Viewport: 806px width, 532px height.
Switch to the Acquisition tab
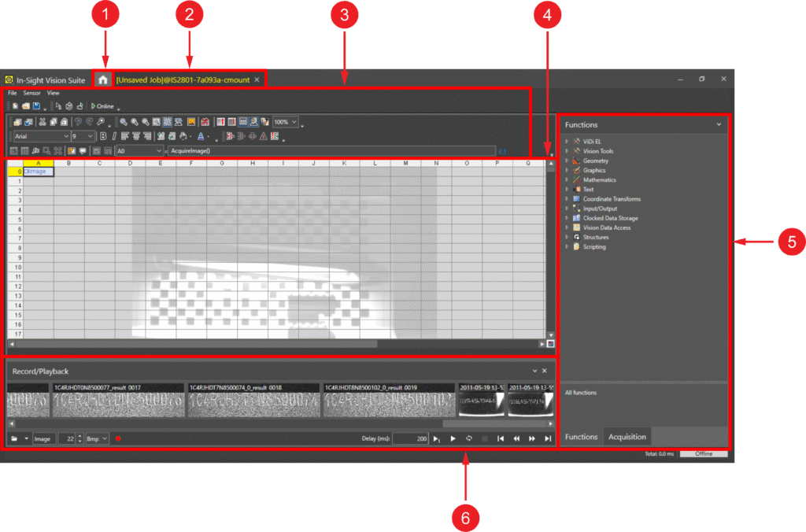click(x=627, y=437)
